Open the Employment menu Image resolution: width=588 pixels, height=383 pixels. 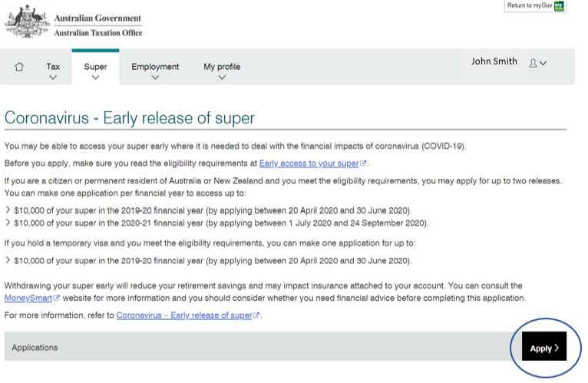pyautogui.click(x=155, y=67)
